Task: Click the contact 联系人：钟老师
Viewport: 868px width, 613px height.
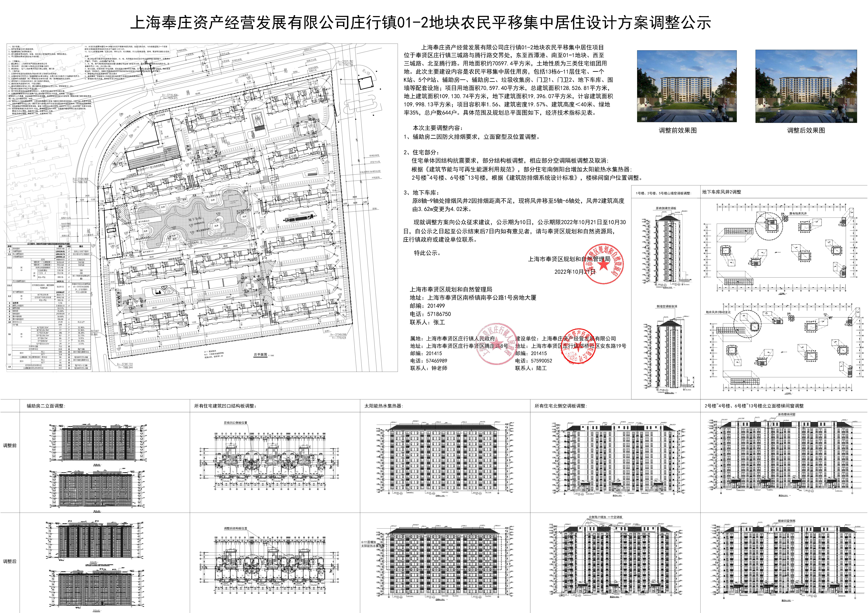Action: point(429,368)
